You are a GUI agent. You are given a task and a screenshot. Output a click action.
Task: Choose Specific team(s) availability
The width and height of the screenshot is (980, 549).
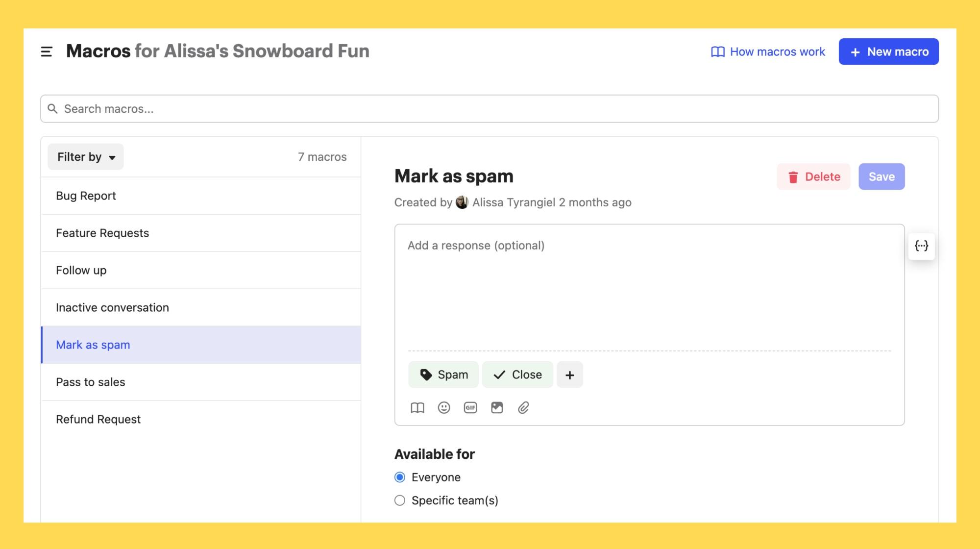[x=399, y=500]
